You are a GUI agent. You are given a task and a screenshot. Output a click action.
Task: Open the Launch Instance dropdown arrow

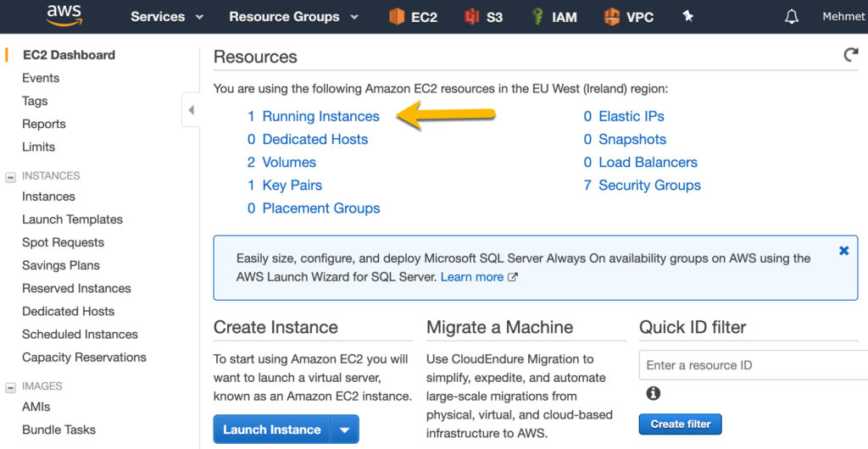click(345, 430)
